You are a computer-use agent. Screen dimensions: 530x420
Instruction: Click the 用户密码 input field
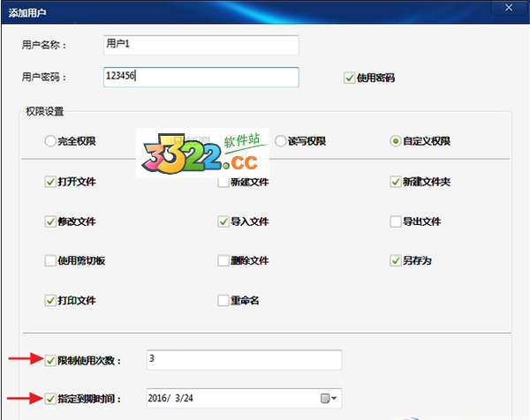(201, 77)
